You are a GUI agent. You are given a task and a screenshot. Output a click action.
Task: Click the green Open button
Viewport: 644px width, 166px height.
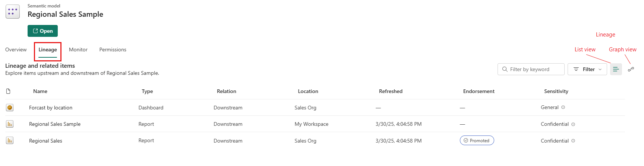point(42,31)
